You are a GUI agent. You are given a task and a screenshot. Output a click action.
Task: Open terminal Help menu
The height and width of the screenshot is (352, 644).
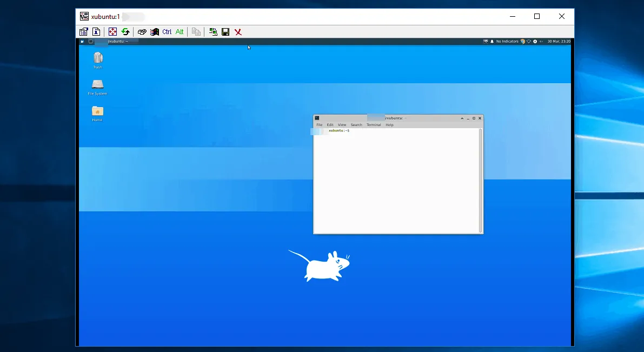(389, 125)
